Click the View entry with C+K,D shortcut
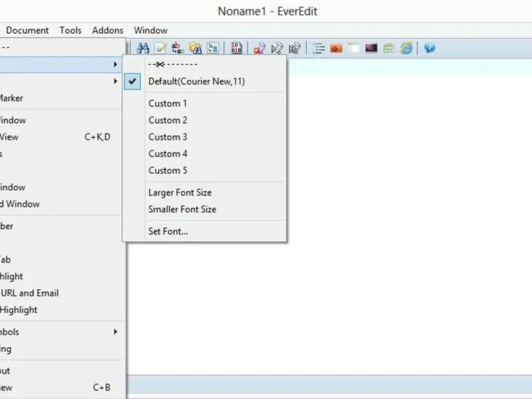 (x=61, y=137)
